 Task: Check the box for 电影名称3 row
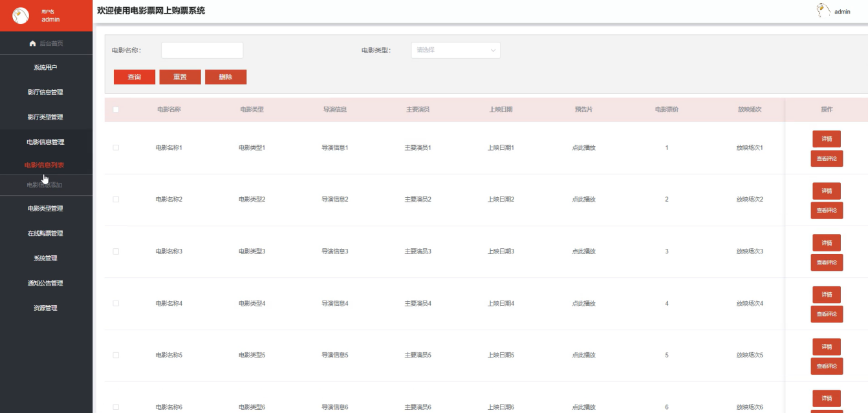pyautogui.click(x=116, y=251)
